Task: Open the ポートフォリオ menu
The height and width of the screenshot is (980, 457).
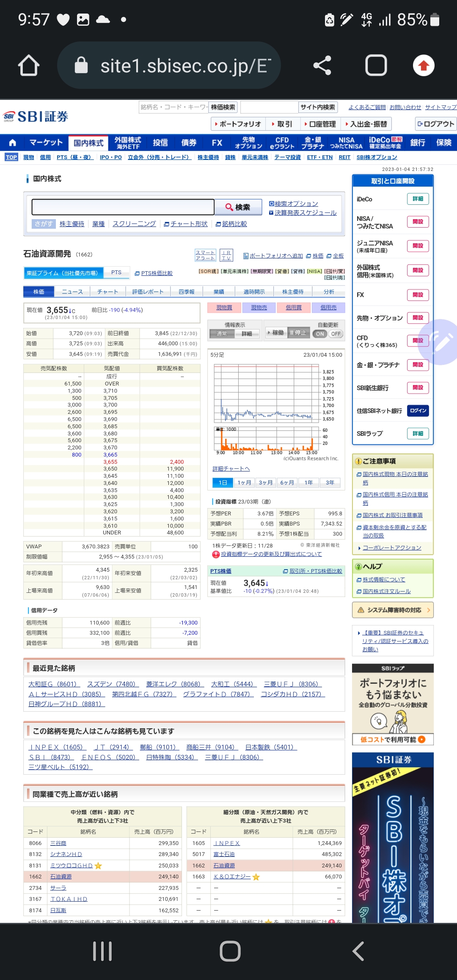Action: click(x=238, y=124)
